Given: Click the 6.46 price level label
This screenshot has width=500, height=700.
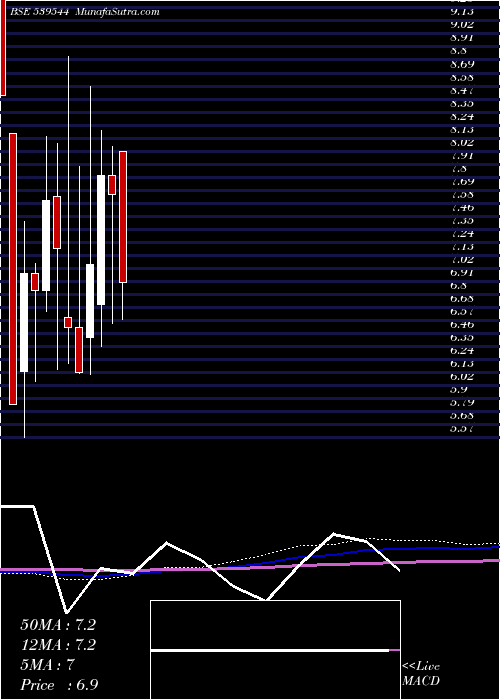Looking at the screenshot, I should [x=462, y=325].
